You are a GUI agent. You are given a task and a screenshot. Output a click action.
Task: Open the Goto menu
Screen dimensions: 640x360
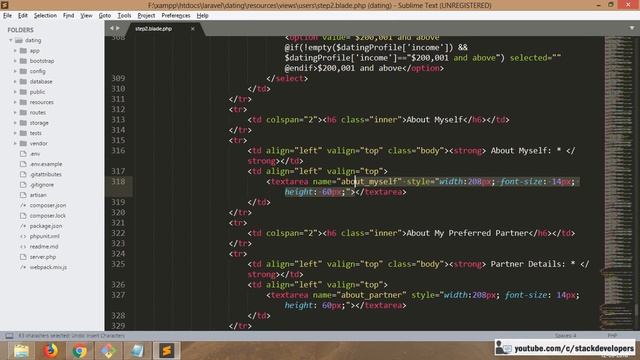tap(105, 16)
